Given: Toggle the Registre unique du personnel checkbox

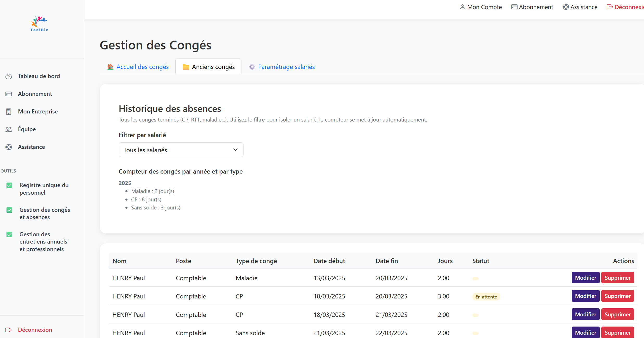Looking at the screenshot, I should (9, 185).
